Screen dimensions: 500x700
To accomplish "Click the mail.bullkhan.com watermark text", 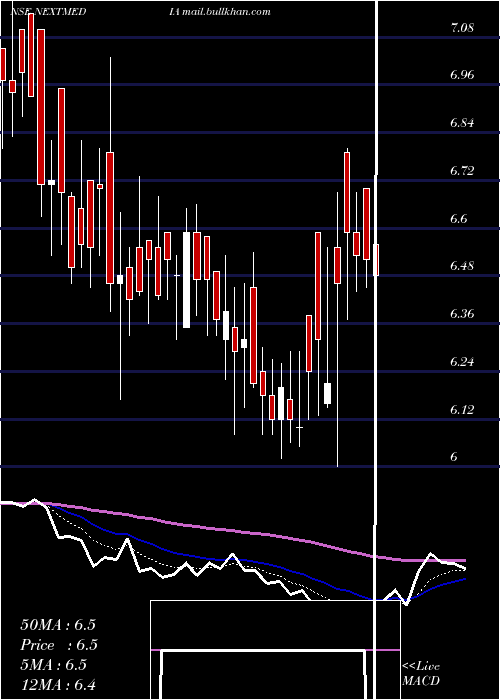I will 226,12.
